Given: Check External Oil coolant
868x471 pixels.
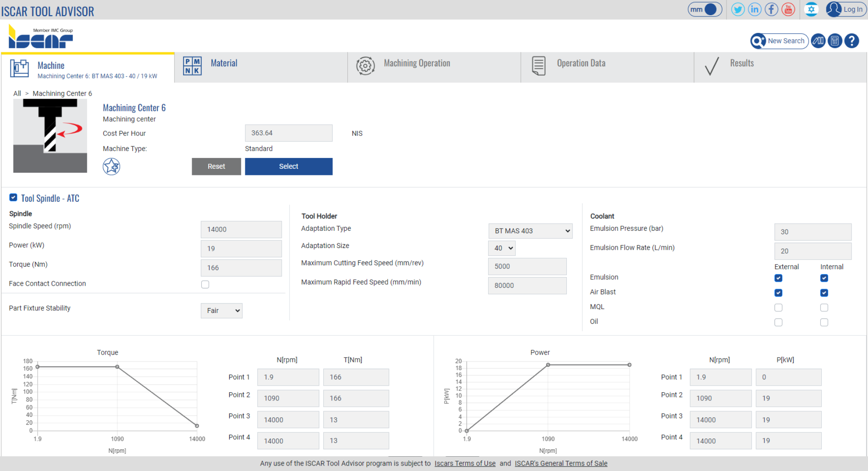Looking at the screenshot, I should pyautogui.click(x=778, y=322).
